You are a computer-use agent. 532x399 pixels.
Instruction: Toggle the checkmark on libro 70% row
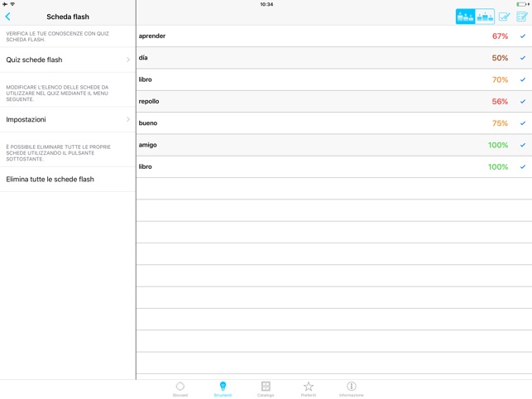click(x=523, y=79)
